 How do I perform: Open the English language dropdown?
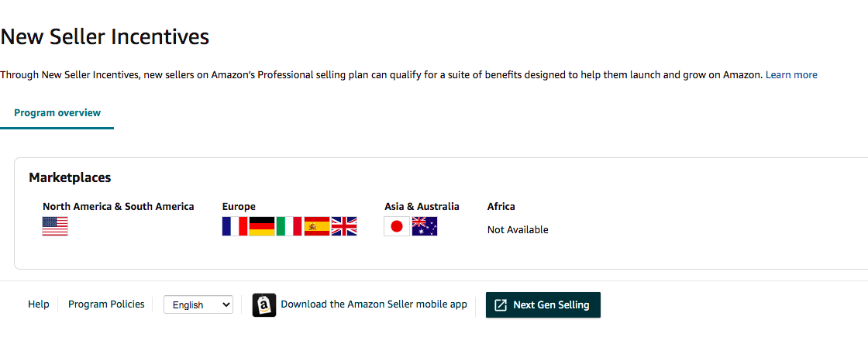198,304
